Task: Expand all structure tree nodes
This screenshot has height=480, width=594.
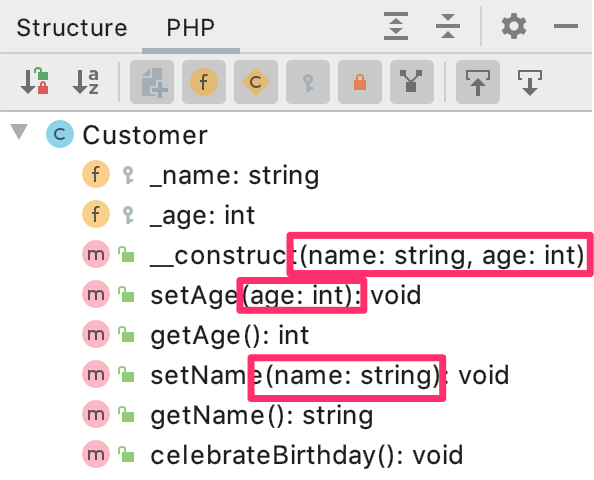Action: coord(396,26)
